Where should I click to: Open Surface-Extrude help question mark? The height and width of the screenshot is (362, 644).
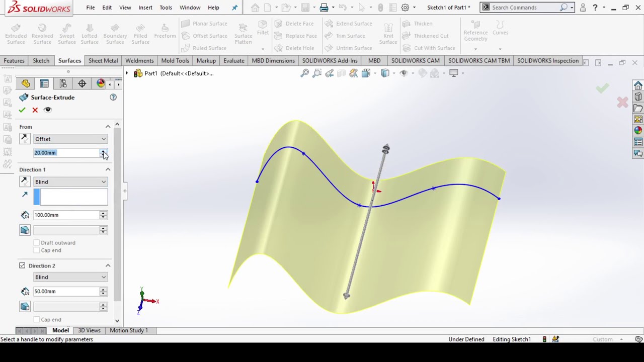click(113, 97)
